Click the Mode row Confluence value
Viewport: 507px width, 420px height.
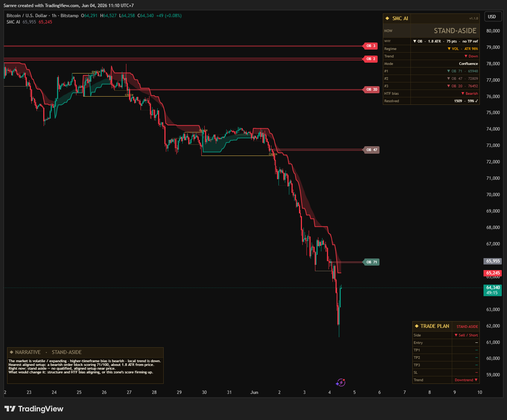coord(468,64)
